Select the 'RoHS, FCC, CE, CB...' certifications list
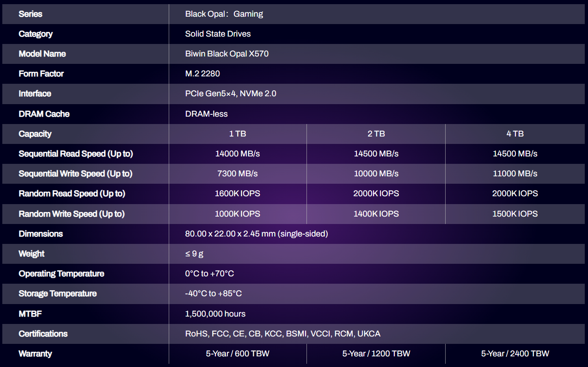 283,334
